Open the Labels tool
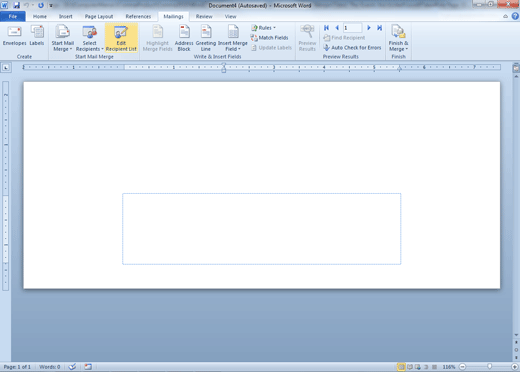The width and height of the screenshot is (520, 372). pyautogui.click(x=37, y=36)
